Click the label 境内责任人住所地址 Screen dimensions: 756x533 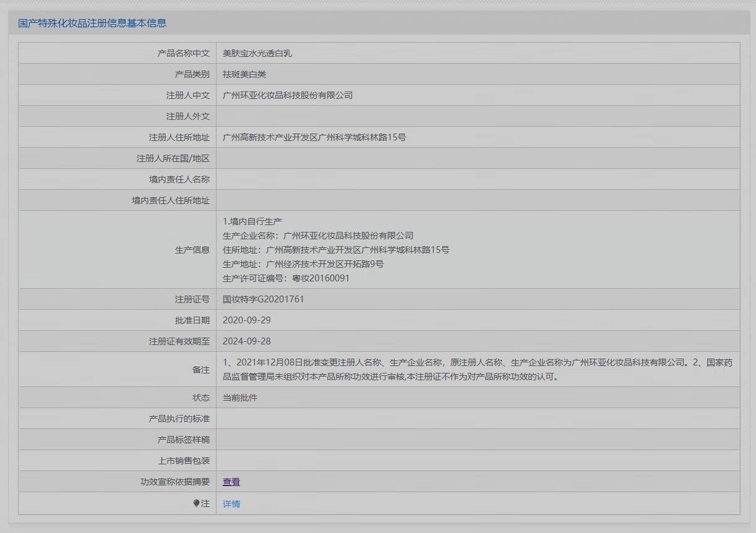pos(171,200)
